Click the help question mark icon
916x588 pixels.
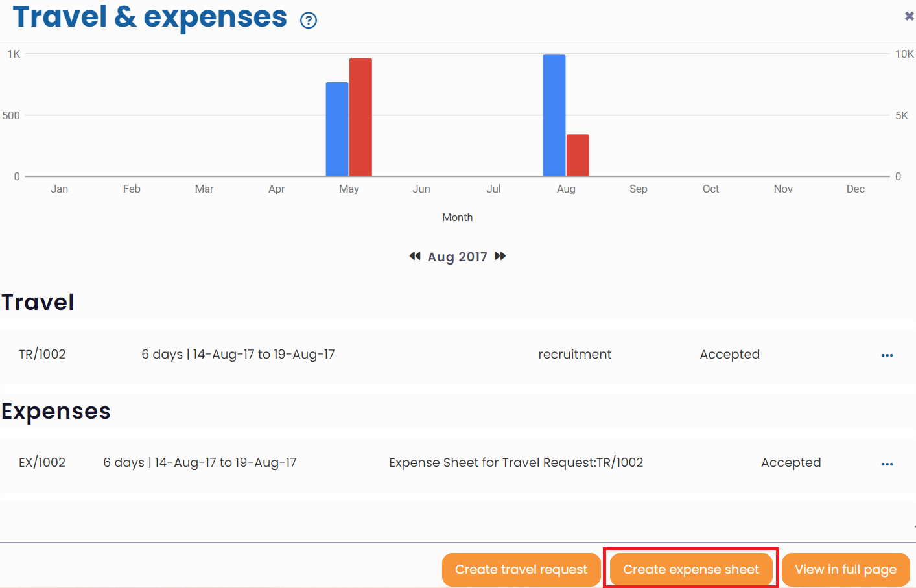tap(309, 21)
